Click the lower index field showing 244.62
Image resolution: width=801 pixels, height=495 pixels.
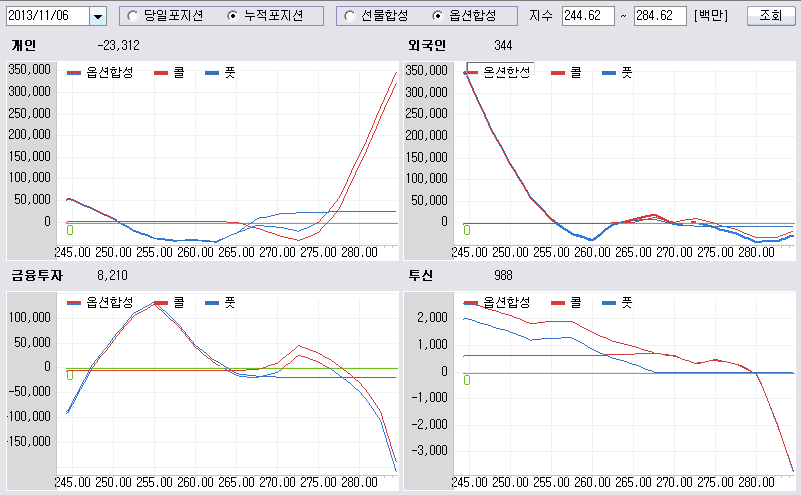pyautogui.click(x=588, y=16)
